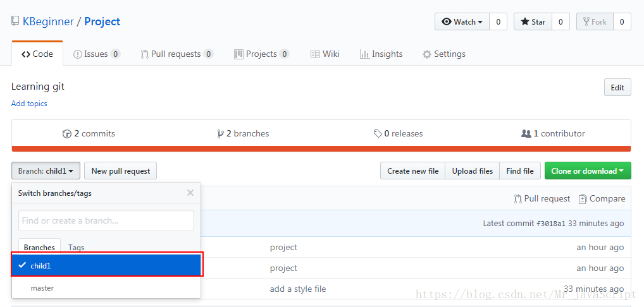Open the latest commit f3018a1

tap(551, 224)
